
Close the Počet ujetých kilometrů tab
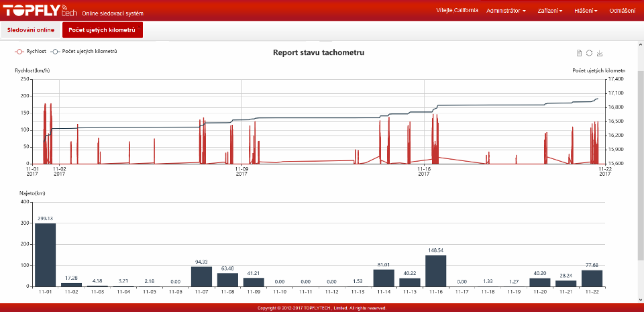pos(139,25)
